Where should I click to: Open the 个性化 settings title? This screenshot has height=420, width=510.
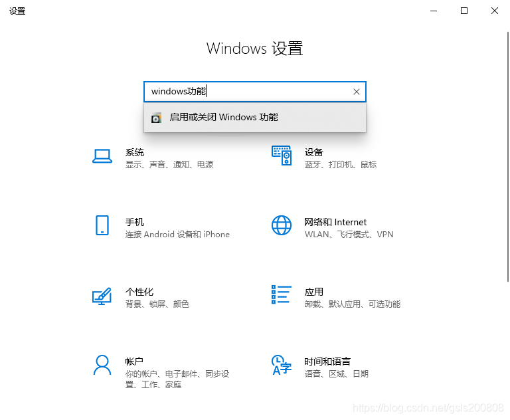click(139, 292)
